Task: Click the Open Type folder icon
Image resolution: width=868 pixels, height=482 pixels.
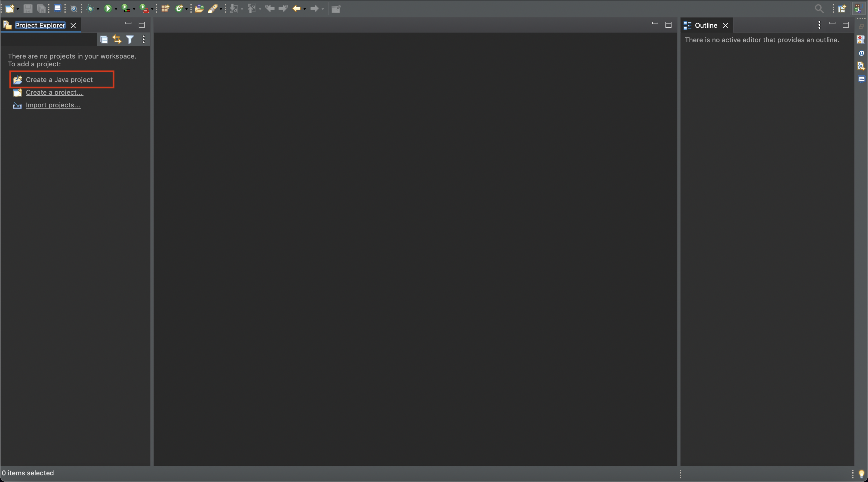Action: point(199,8)
